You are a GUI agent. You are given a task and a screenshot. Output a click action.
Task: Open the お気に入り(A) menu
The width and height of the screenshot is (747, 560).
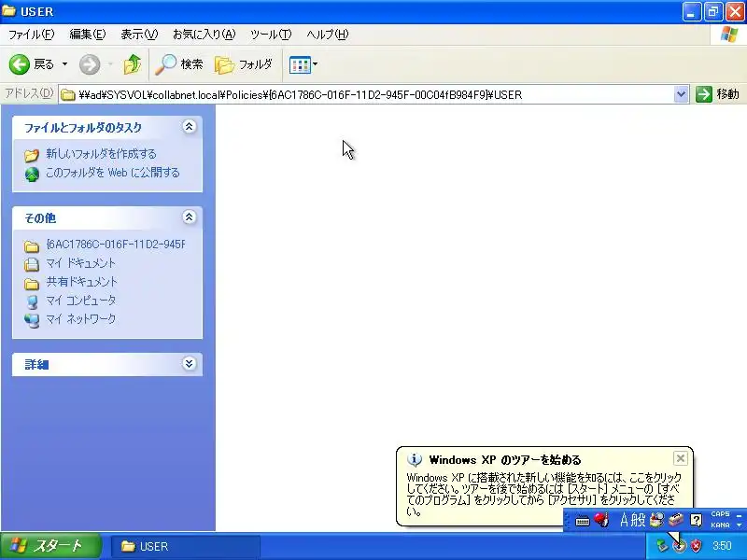[204, 35]
